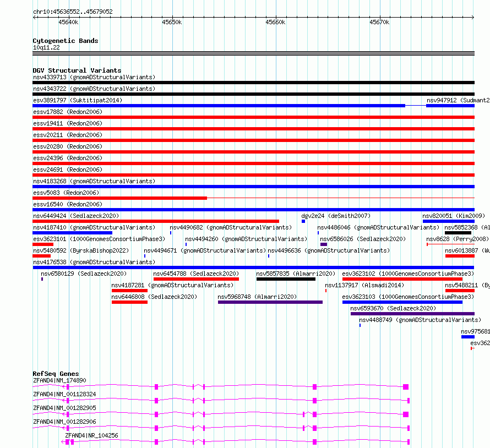Select the nsv4490682 gnomAD variant label

pyautogui.click(x=231, y=227)
